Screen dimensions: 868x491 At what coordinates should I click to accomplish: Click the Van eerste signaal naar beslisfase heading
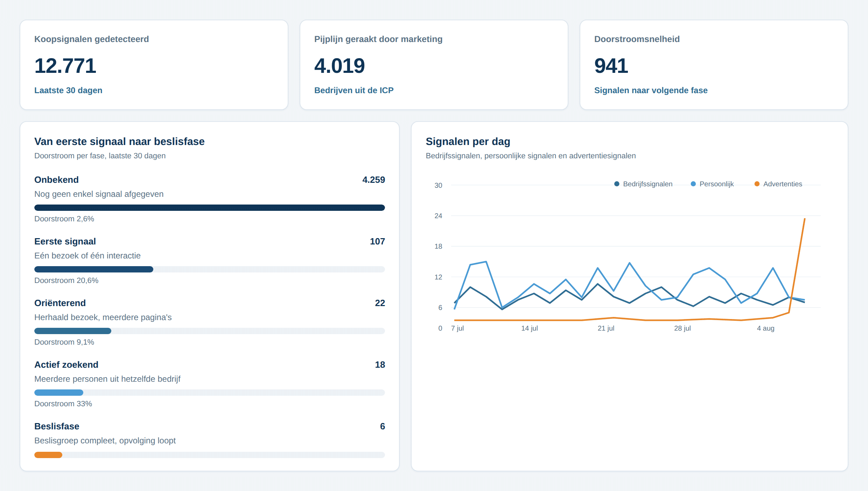(119, 141)
